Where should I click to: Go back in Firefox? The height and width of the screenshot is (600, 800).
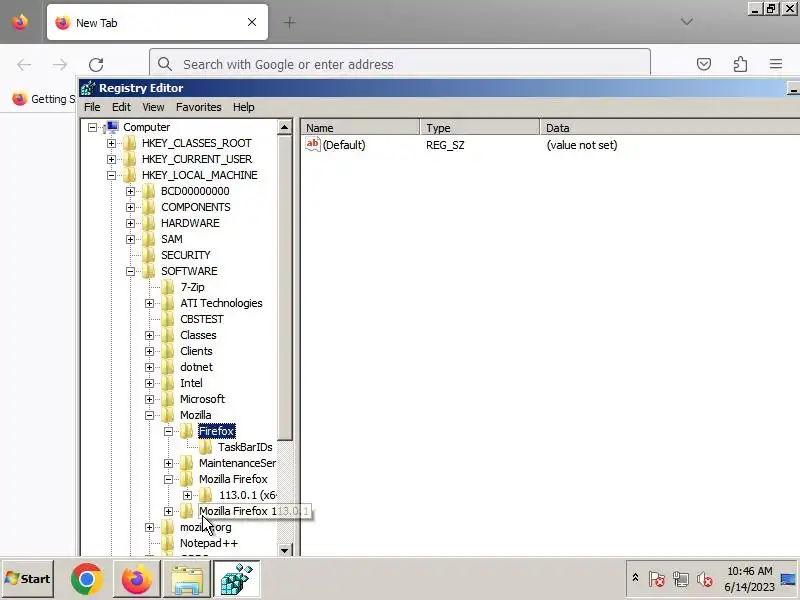point(24,65)
